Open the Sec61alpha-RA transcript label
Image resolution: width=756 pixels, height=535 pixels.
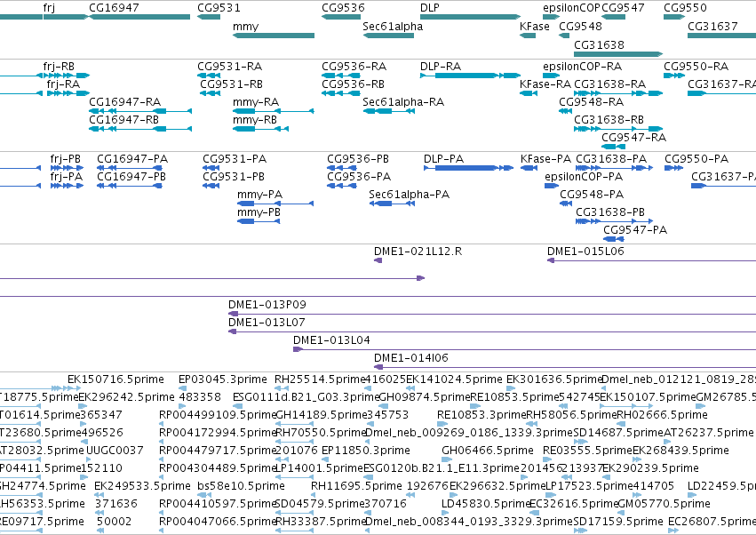tap(403, 102)
